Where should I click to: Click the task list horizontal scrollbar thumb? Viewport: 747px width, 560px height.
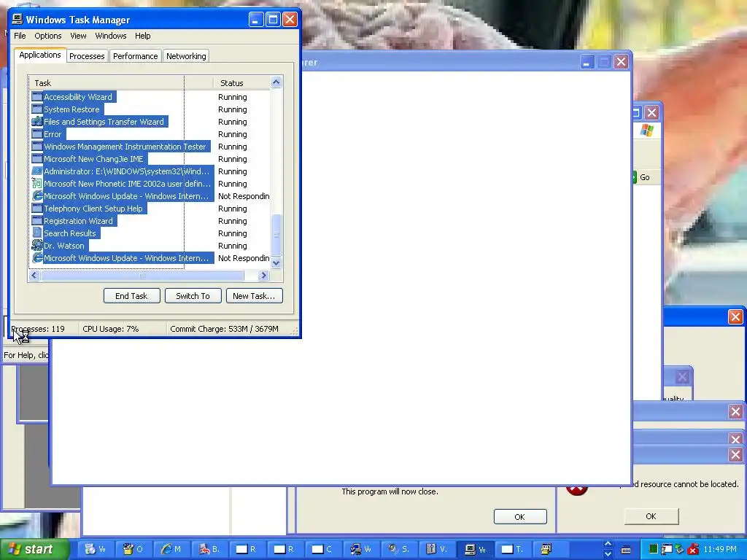142,275
